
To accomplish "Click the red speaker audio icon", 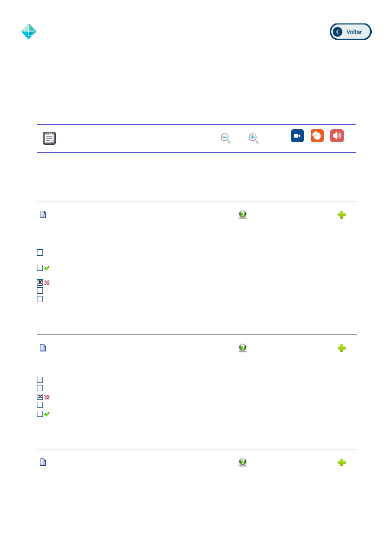I will tap(337, 136).
